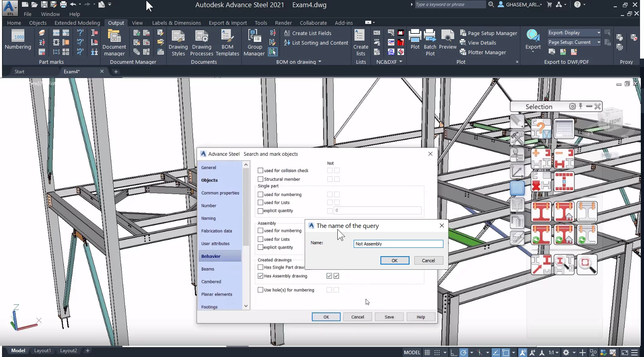Open the Labels & Dimensions ribbon tab
The image size is (644, 357).
(176, 23)
